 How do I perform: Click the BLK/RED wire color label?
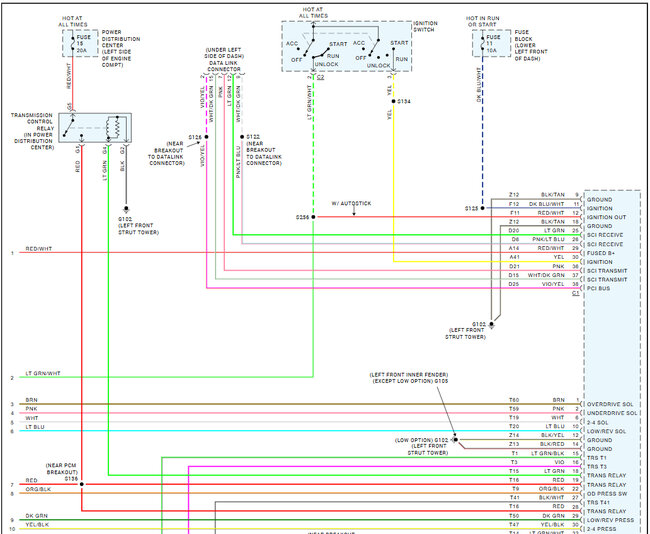pyautogui.click(x=552, y=444)
